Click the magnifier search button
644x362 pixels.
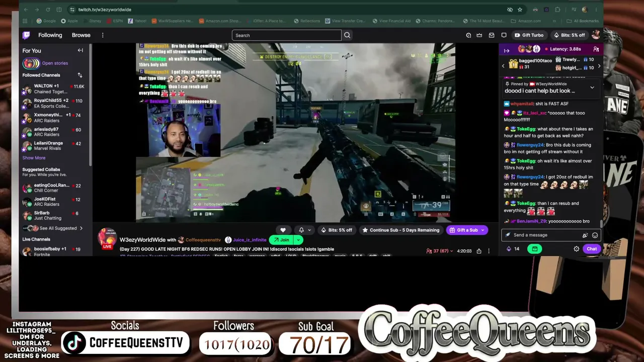point(347,35)
